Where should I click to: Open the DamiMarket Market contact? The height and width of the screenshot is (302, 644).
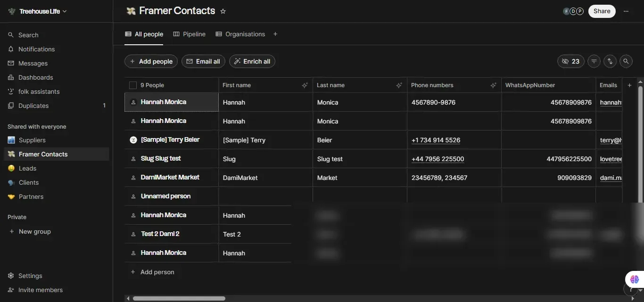click(170, 177)
